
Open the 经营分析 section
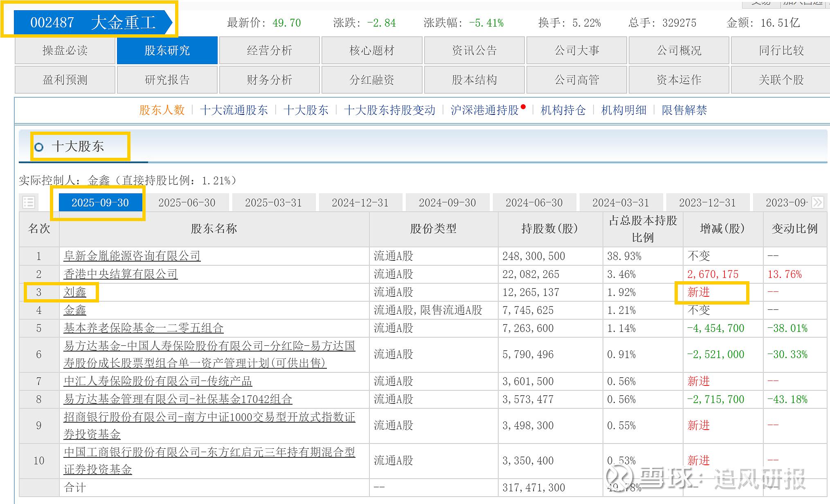(x=269, y=50)
